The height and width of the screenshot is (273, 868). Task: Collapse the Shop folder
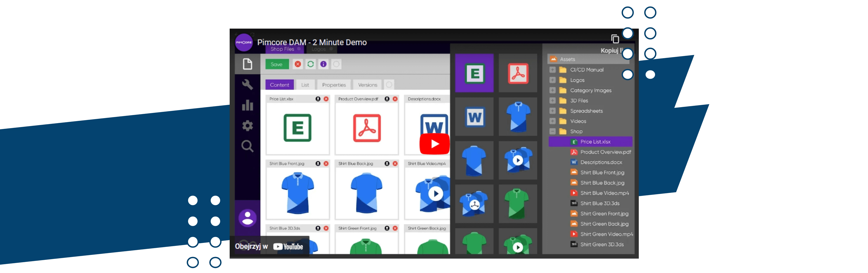[553, 132]
